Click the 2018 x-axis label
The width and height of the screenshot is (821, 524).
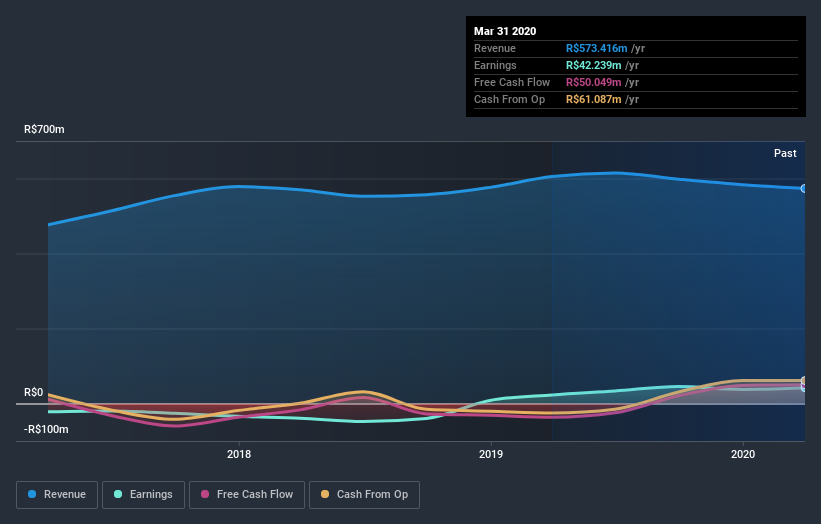coord(239,454)
